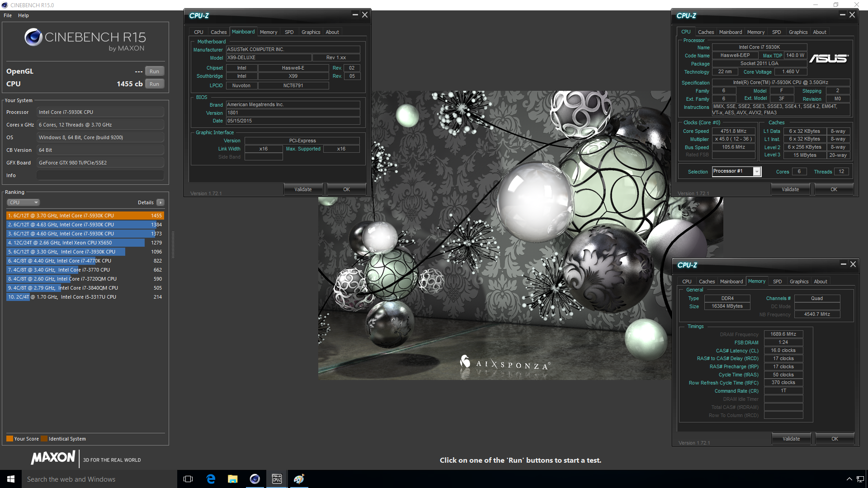Open File Explorer from the taskbar
Screen dimensions: 868x488
point(232,479)
